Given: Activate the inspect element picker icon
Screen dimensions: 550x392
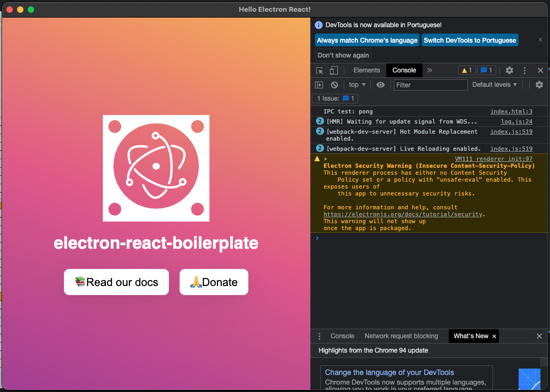Looking at the screenshot, I should 320,70.
